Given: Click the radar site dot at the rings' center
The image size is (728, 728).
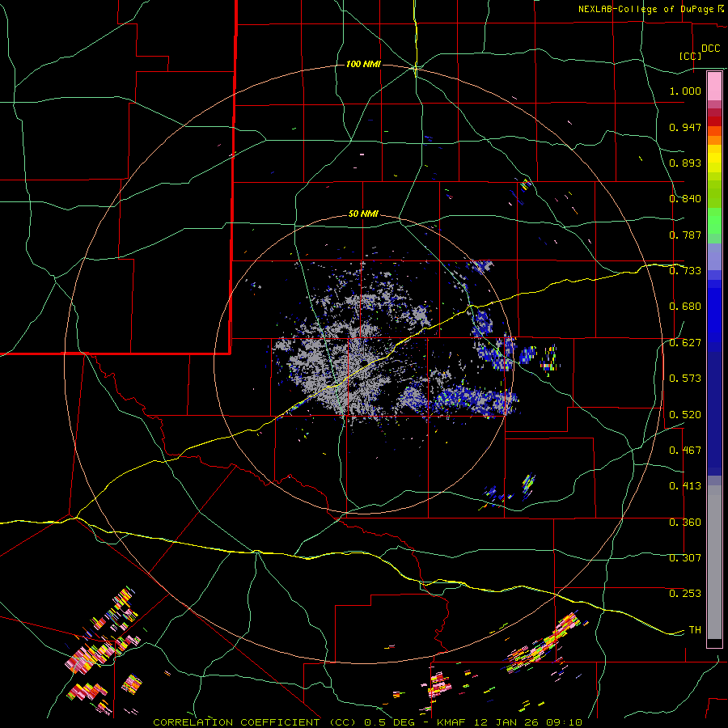Looking at the screenshot, I should tap(363, 363).
